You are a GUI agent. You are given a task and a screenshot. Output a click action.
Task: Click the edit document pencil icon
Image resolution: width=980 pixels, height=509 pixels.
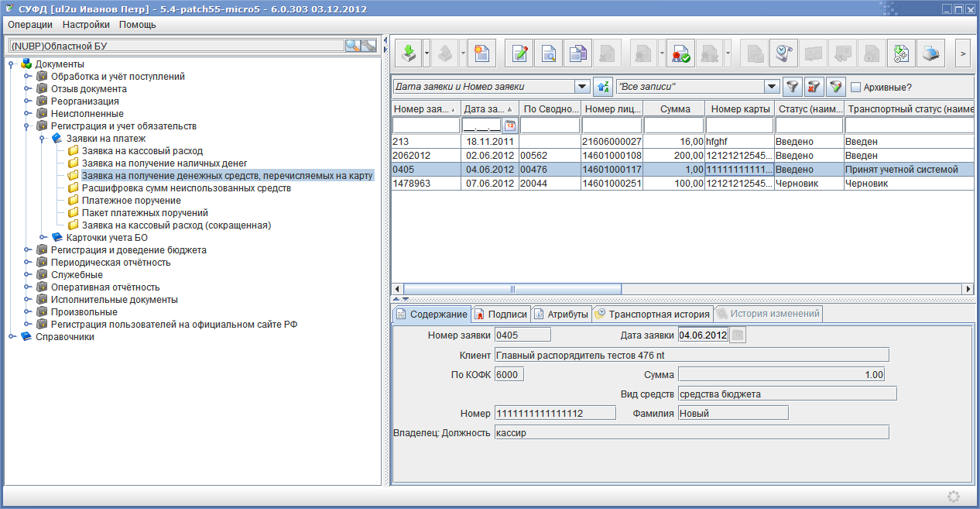tap(519, 53)
